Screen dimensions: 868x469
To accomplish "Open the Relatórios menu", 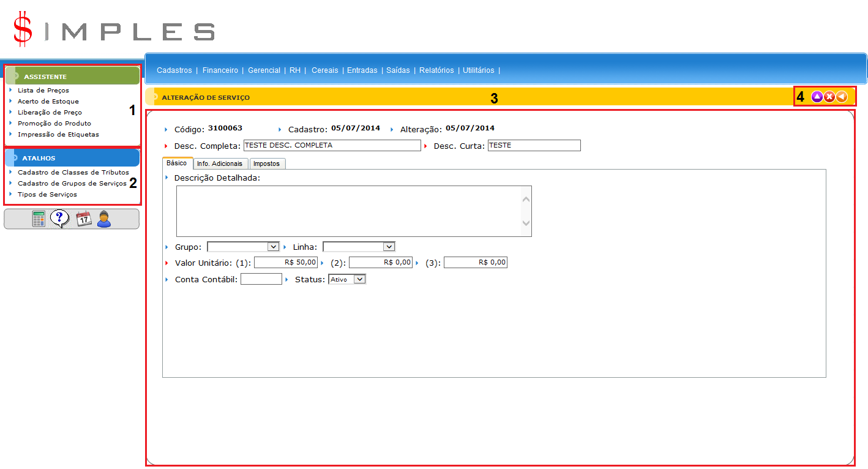I will [436, 70].
